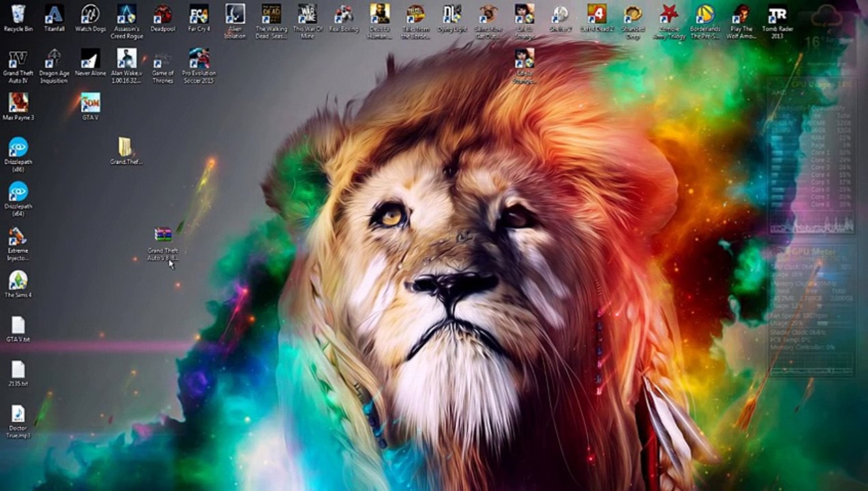The image size is (868, 491).
Task: Click the Dying Light shortcut
Action: coord(452,15)
